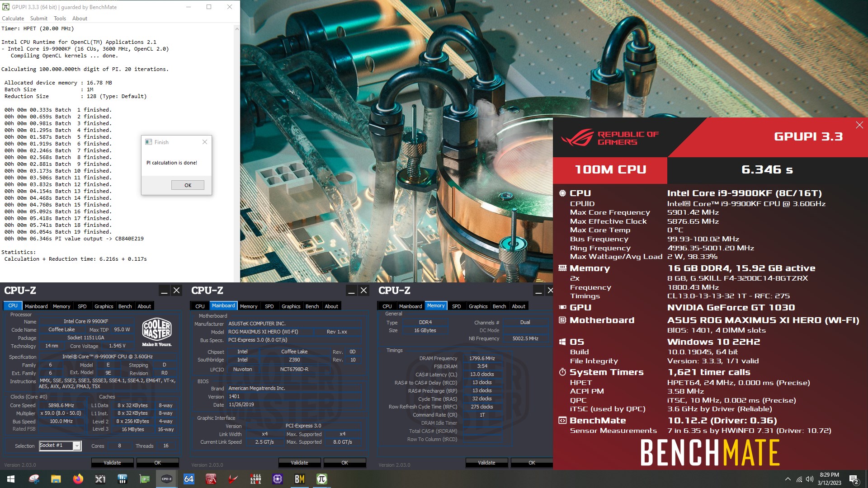Click the Memory section icon in BenchMate
The image size is (868, 488).
(x=562, y=268)
